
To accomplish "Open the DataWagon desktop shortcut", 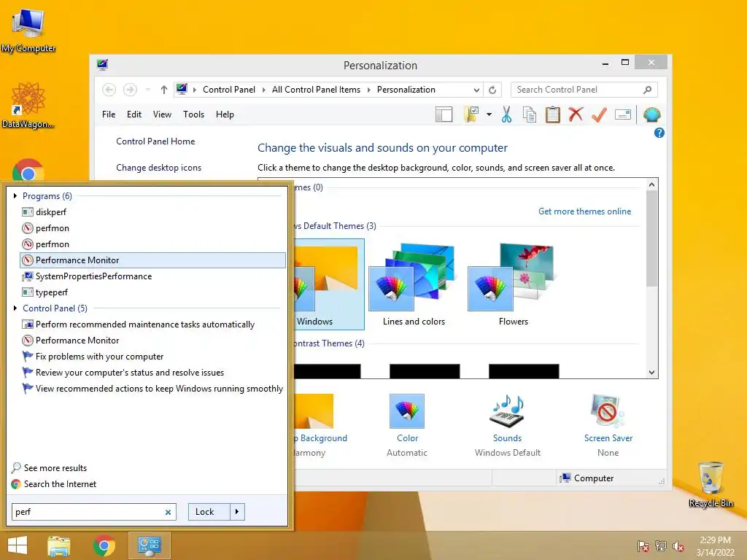I will tap(28, 106).
